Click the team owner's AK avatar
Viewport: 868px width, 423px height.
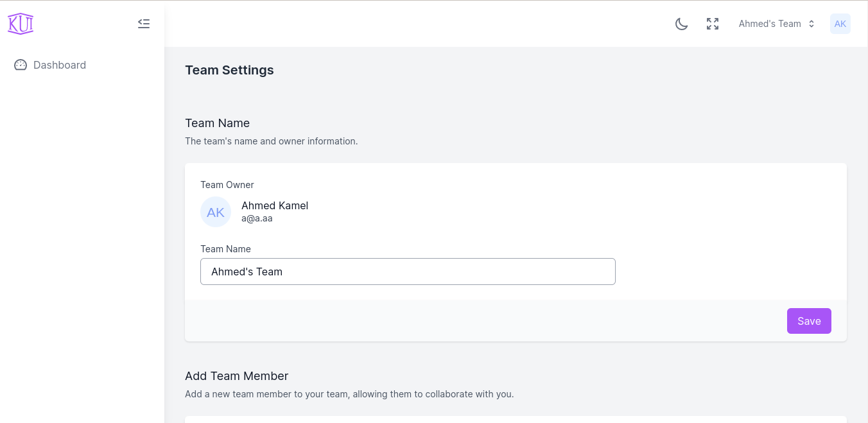tap(216, 212)
